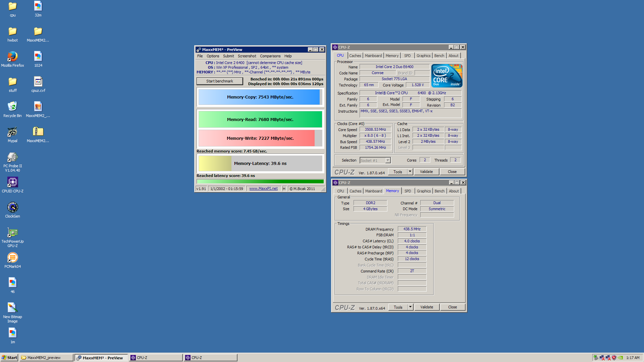Expand Tools dropdown arrow in upper CPU-Z
Screen dimensions: 644x362
410,172
